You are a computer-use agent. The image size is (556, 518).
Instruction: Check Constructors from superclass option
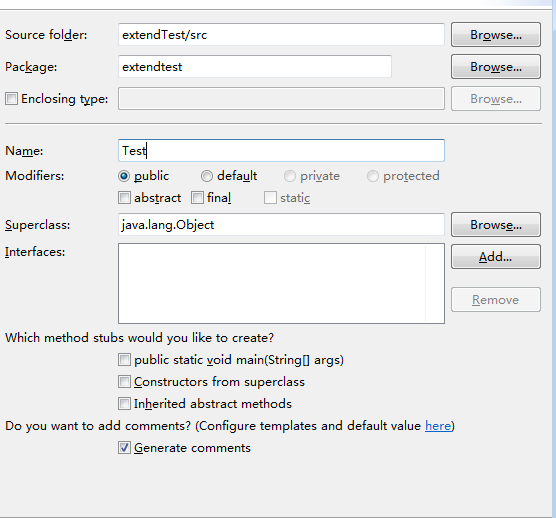click(x=124, y=381)
